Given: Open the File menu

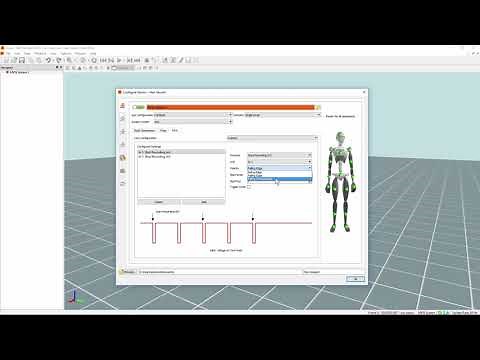Looking at the screenshot, I should (x=8, y=53).
